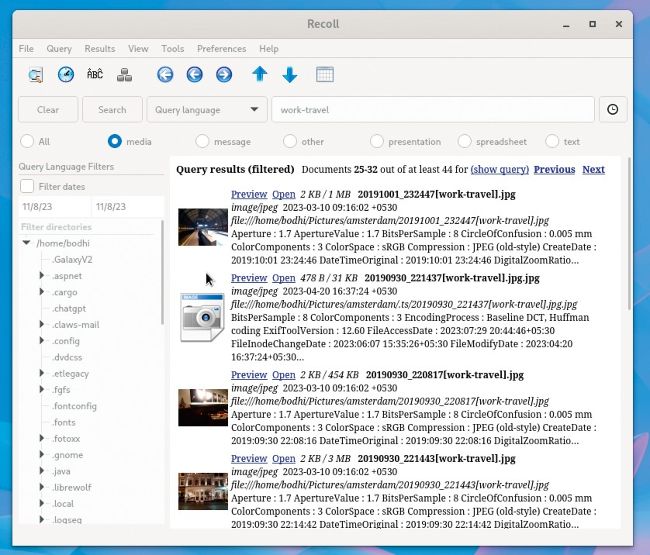Viewport: 650px width, 555px height.
Task: Click the next results page arrow
Action: point(223,75)
